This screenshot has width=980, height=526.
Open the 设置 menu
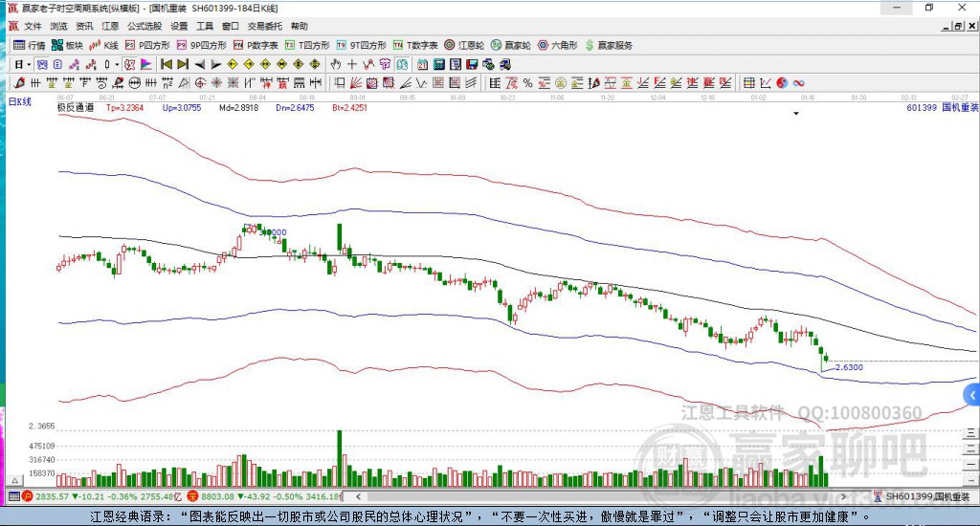pos(179,26)
